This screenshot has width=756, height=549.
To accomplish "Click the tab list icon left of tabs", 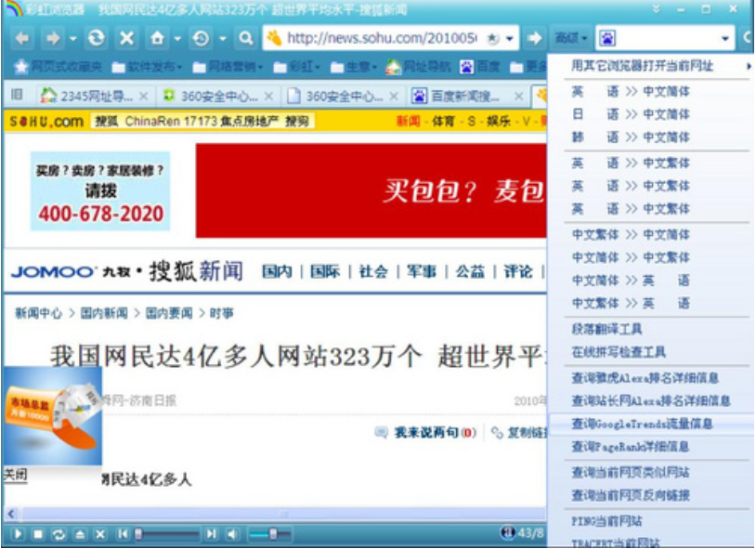I will 17,95.
